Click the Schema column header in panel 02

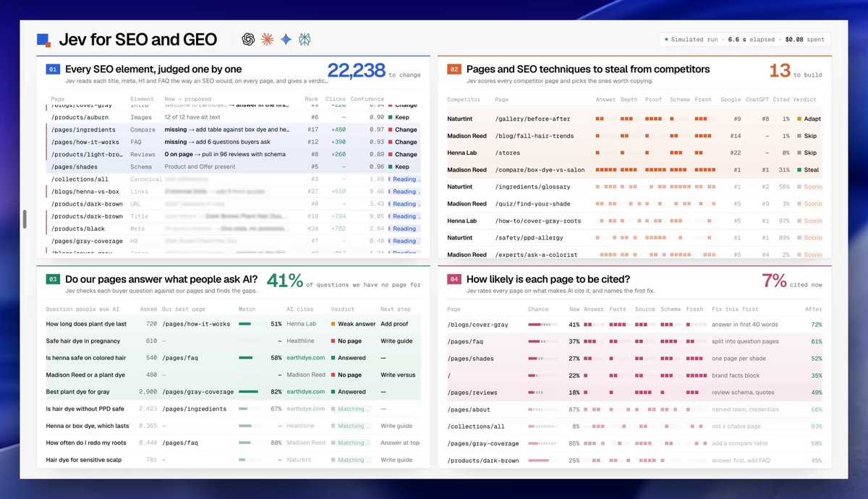click(x=680, y=99)
